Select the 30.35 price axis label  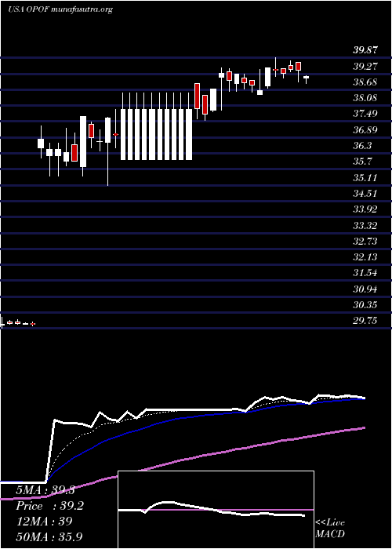coord(365,305)
